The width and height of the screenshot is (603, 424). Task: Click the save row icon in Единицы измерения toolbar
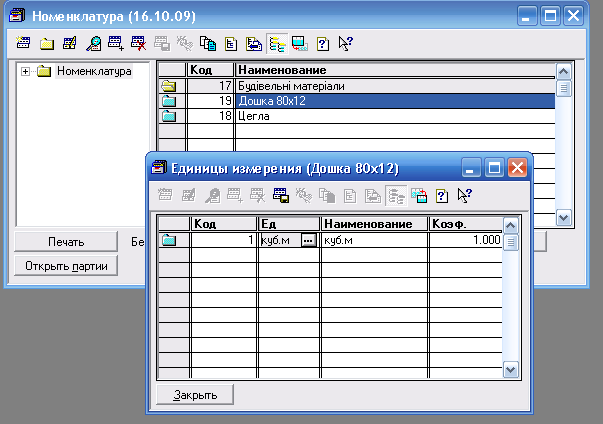pos(281,195)
